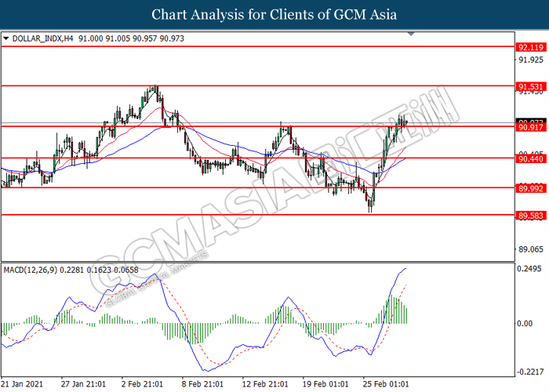
Task: Select the 25 Feb 01:01 time label
Action: click(x=387, y=385)
